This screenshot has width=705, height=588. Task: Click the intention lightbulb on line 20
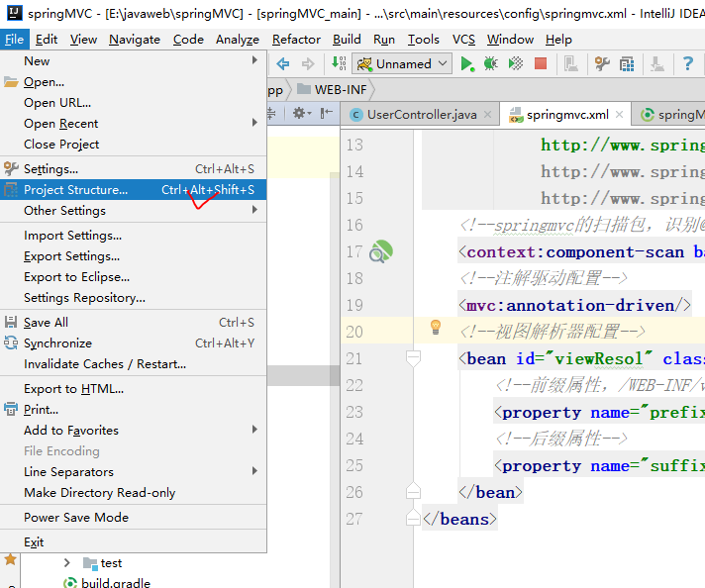point(436,327)
